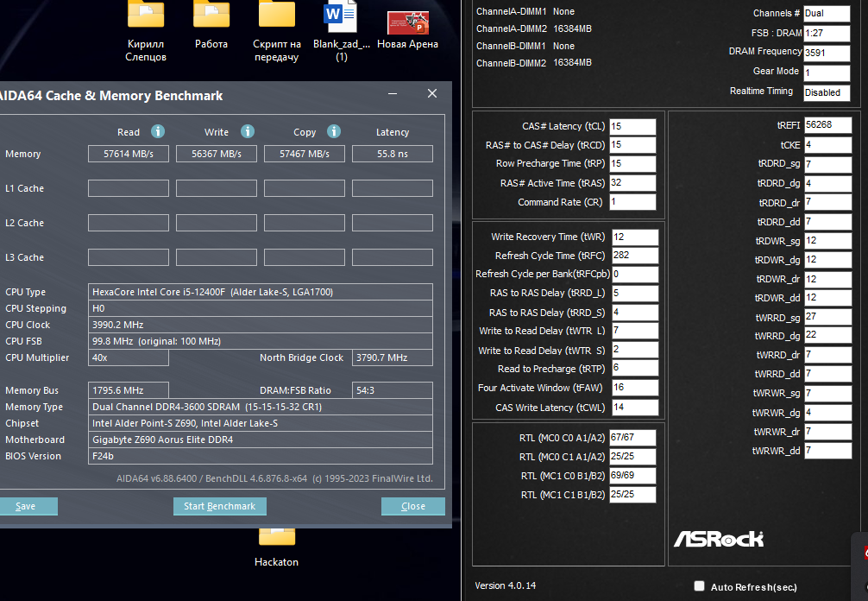Click the Realtime Timing Disabled field
The image size is (868, 601).
tap(827, 92)
